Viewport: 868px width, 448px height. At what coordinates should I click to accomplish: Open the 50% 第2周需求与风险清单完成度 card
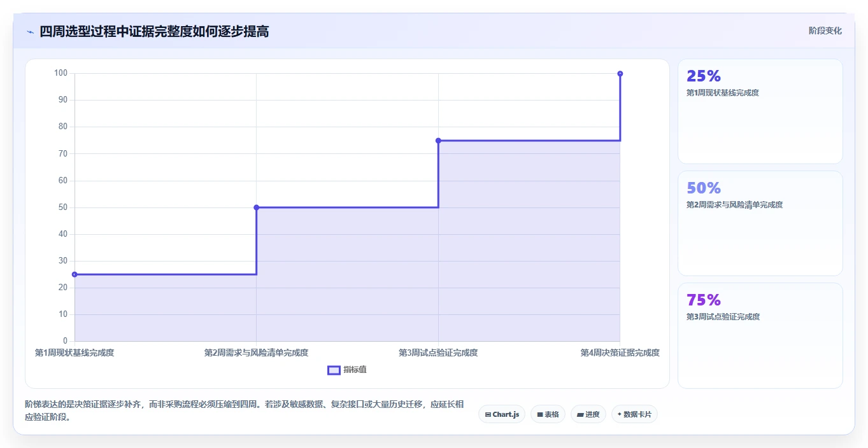[760, 223]
